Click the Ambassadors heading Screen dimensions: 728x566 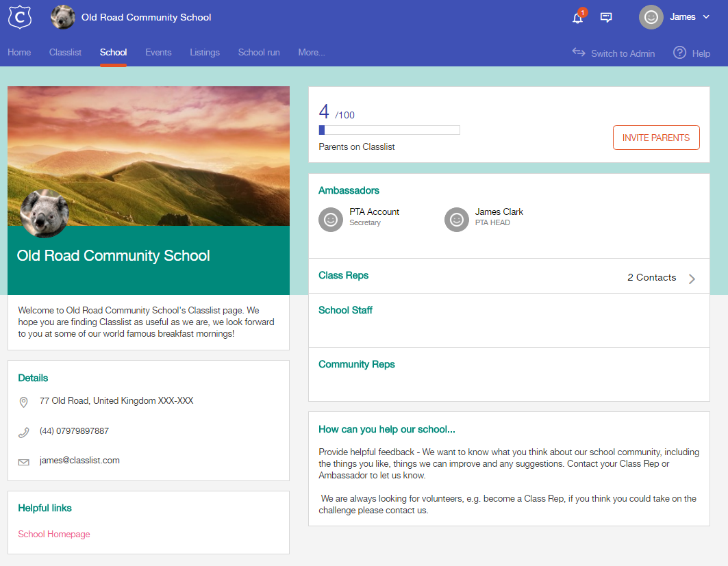point(349,190)
